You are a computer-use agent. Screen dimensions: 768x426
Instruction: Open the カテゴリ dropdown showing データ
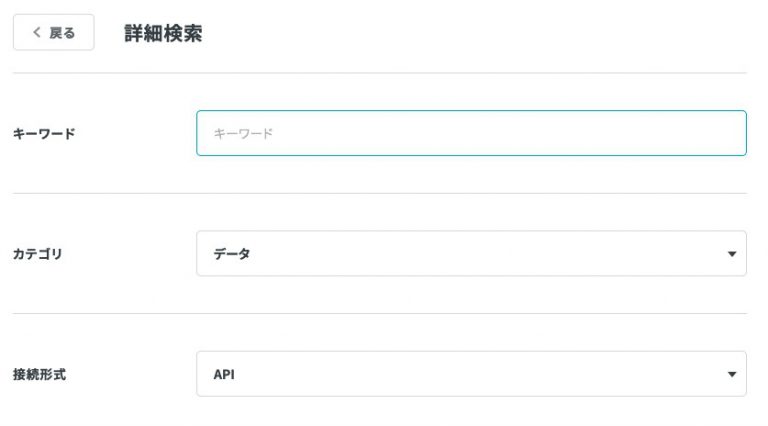[x=471, y=254]
